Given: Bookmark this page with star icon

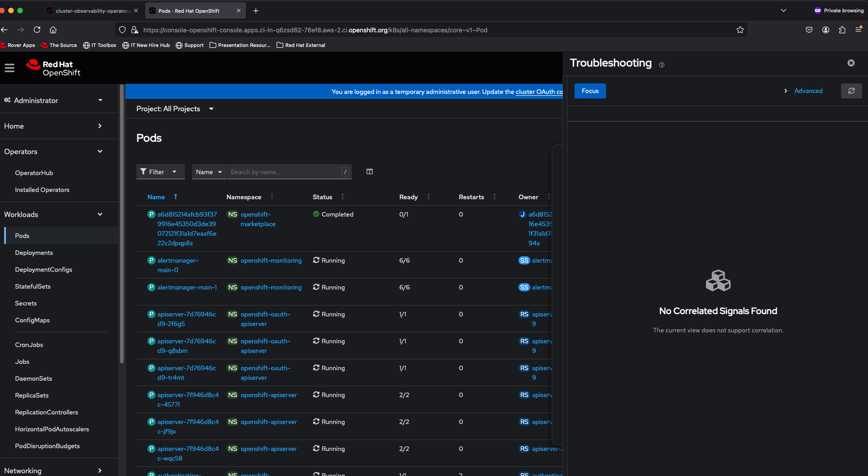Looking at the screenshot, I should coord(740,30).
